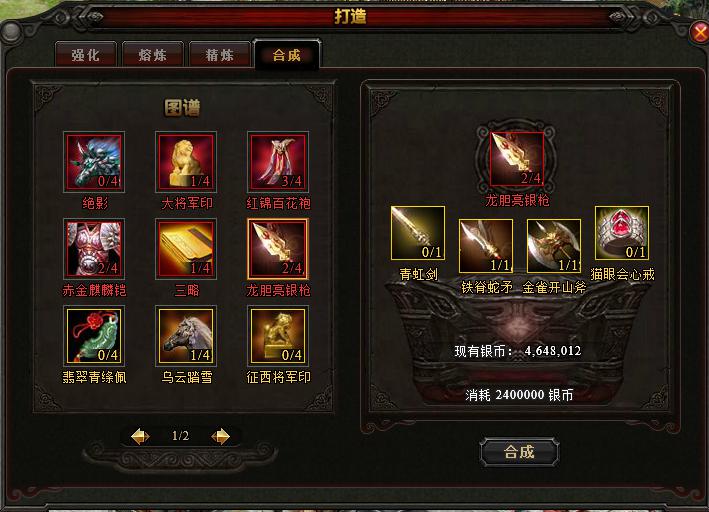
Task: Select the 乌云踏雪 horse blueprint
Action: tap(186, 336)
